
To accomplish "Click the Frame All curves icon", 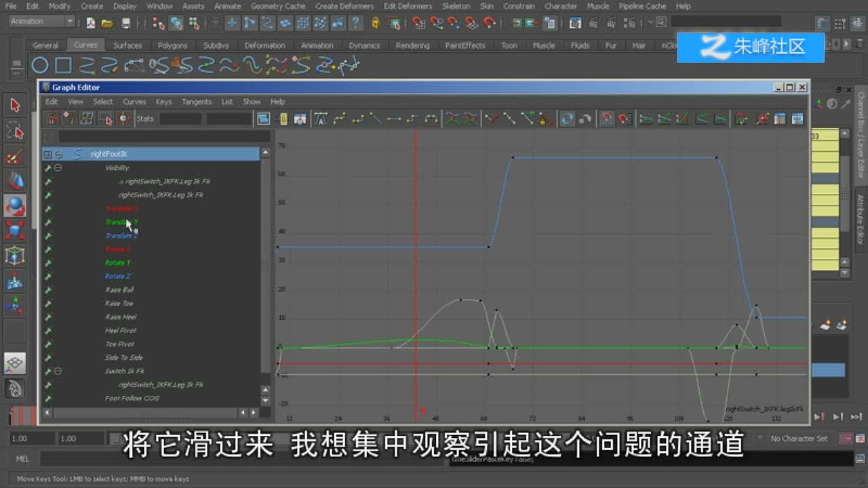I will tap(264, 119).
